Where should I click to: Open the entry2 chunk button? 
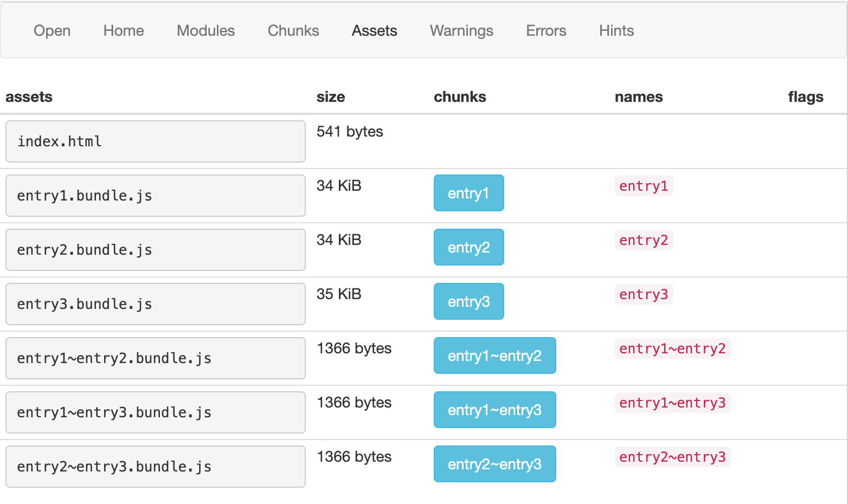[x=468, y=247]
